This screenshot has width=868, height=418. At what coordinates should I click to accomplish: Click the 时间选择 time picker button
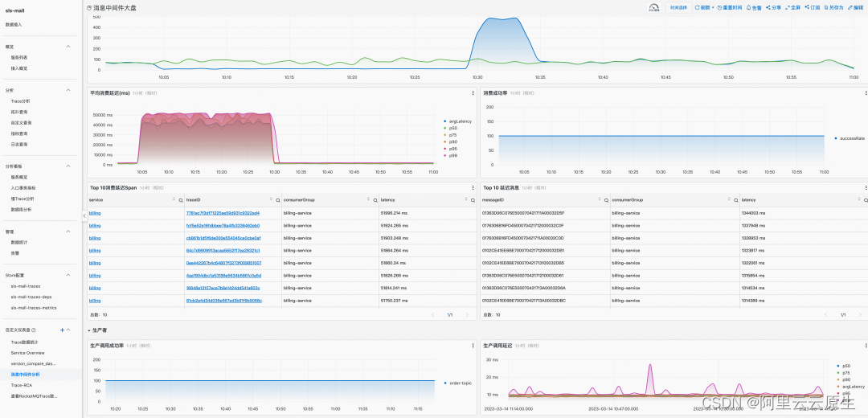pos(678,8)
